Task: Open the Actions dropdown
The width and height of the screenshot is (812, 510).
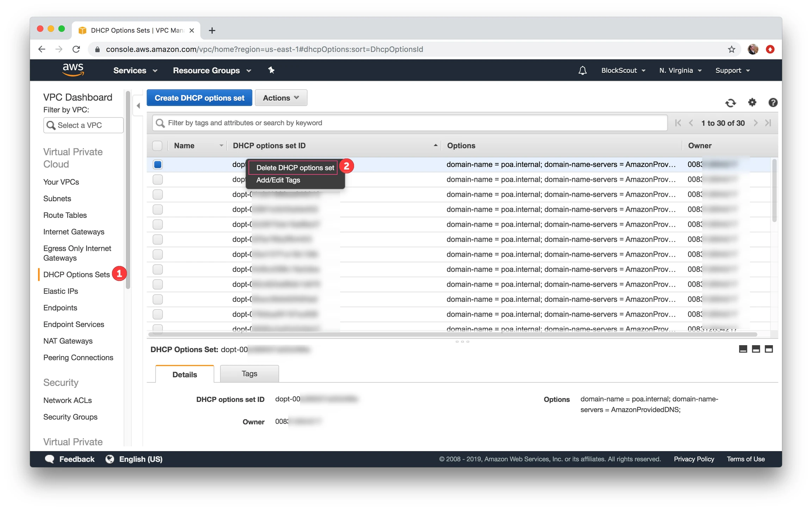Action: point(281,98)
